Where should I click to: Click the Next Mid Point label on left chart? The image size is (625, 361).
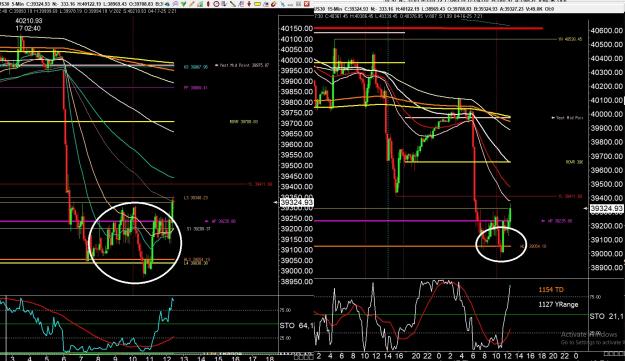(242, 65)
